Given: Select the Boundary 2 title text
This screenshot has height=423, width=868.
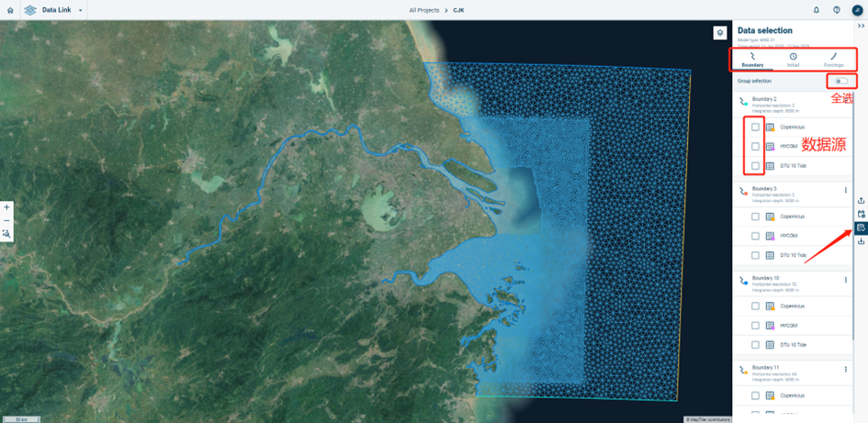Looking at the screenshot, I should (764, 98).
